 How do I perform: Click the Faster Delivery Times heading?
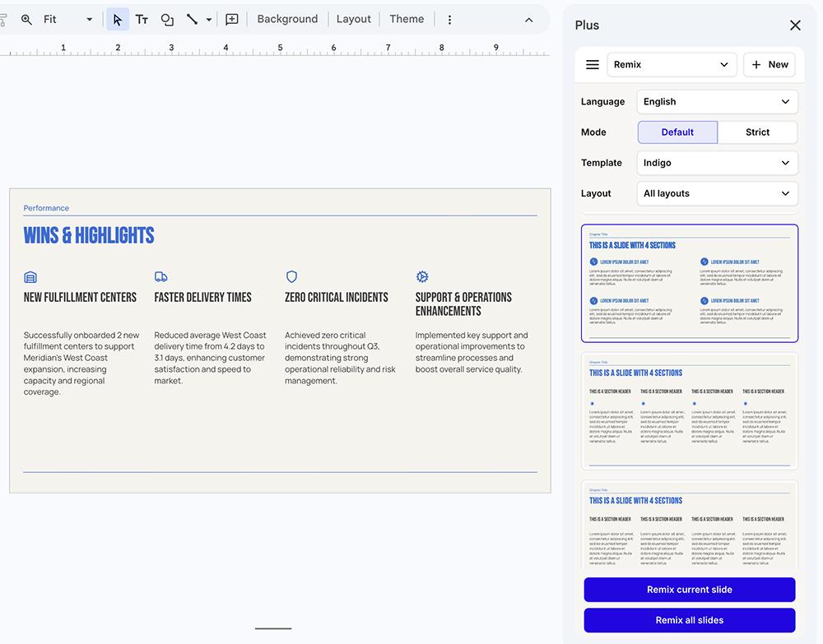[202, 298]
